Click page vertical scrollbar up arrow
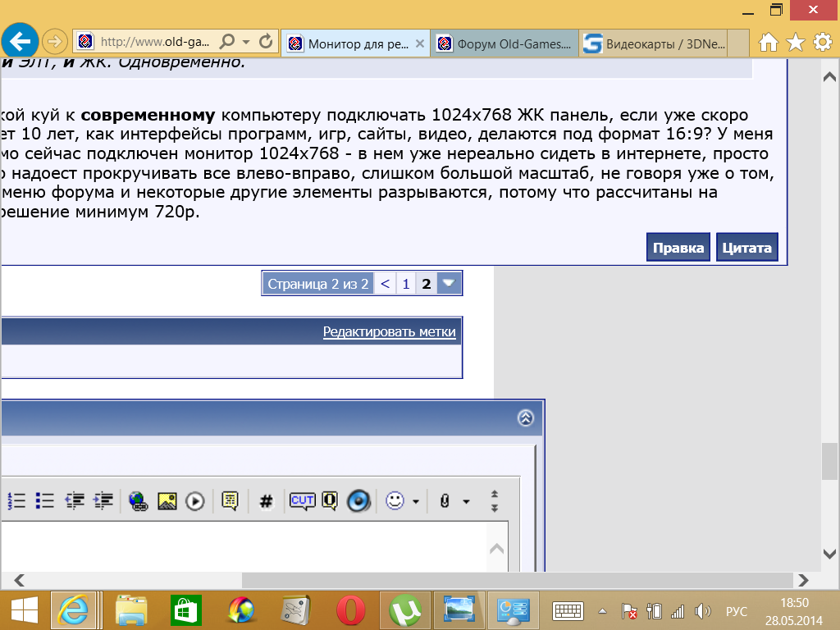840x630 pixels. click(x=829, y=76)
